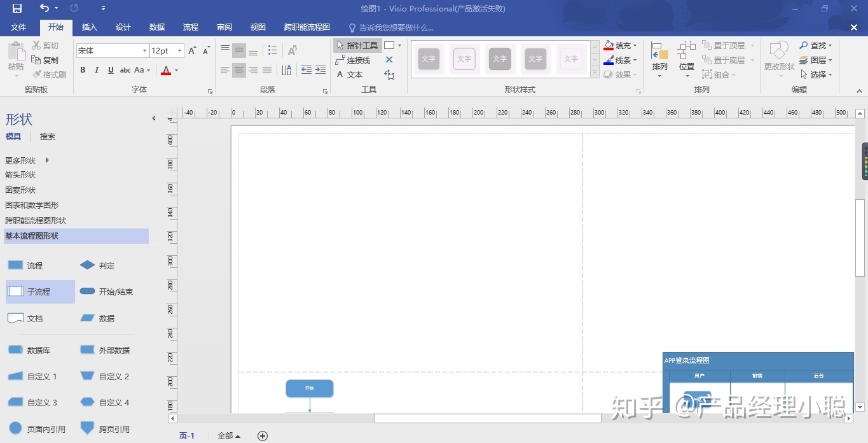Select the Pointer Tool (指针工具)
868x443 pixels.
click(x=357, y=45)
